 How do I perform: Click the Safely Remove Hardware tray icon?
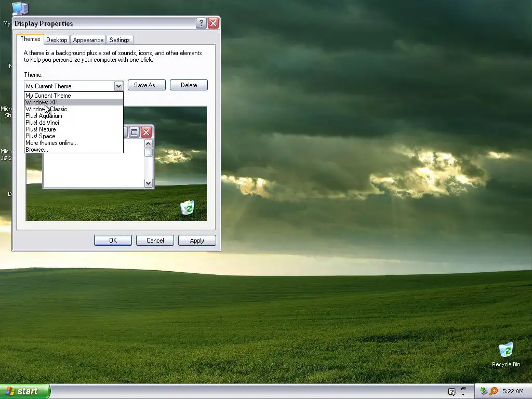(x=484, y=391)
